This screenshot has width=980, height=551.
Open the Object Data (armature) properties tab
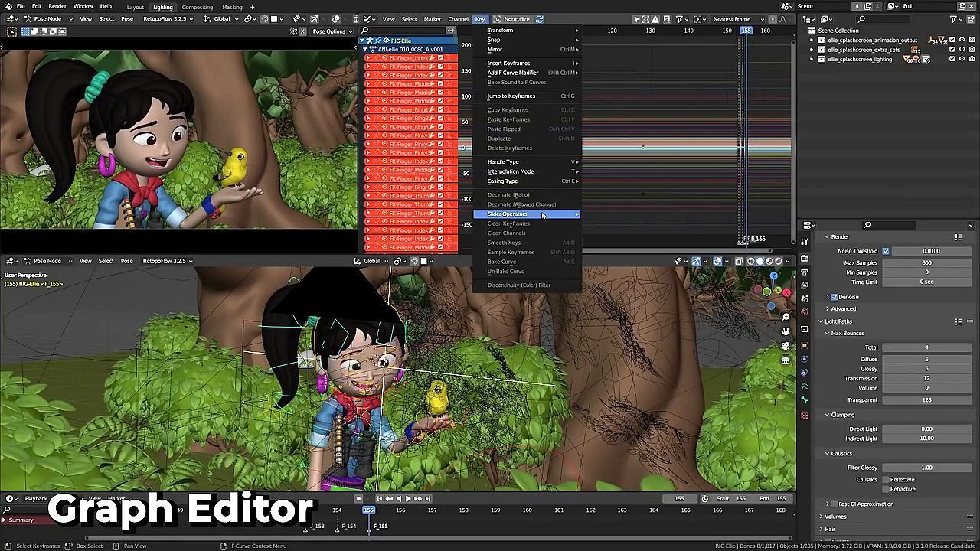click(805, 386)
